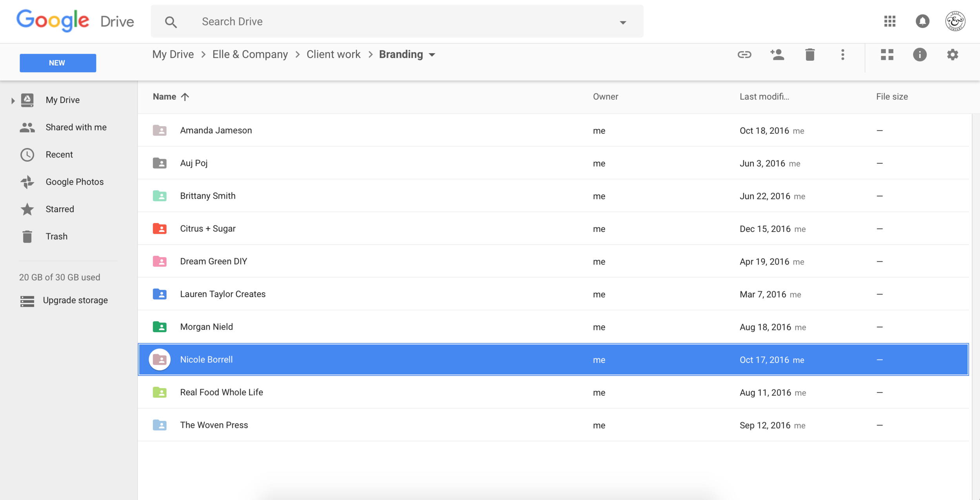Viewport: 980px width, 500px height.
Task: Expand My Drive in the sidebar
Action: click(13, 100)
